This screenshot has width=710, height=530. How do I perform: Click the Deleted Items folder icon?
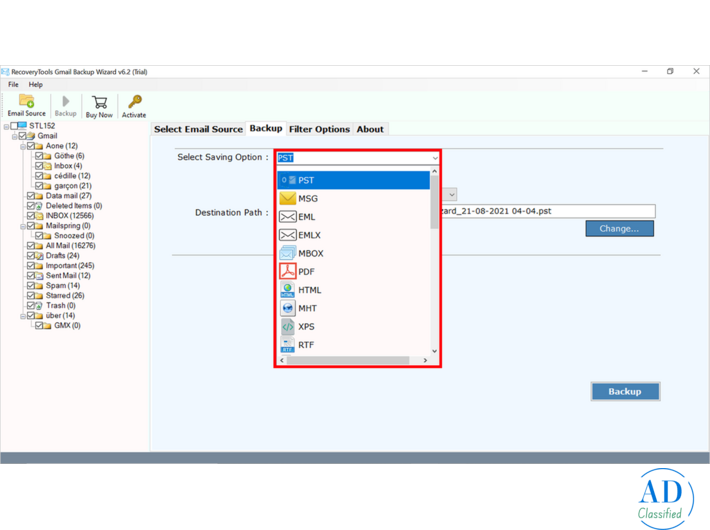[x=39, y=206]
